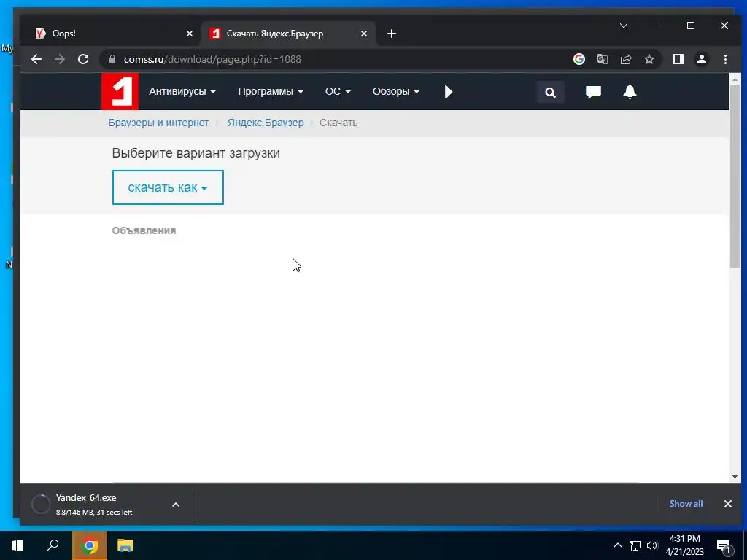
Task: Show hidden system tray icons
Action: [617, 545]
